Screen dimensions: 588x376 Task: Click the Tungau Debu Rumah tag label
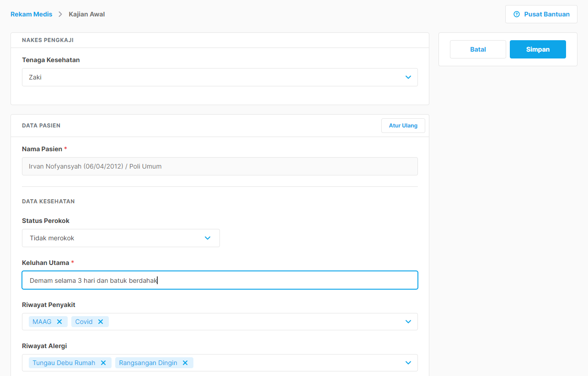point(64,363)
